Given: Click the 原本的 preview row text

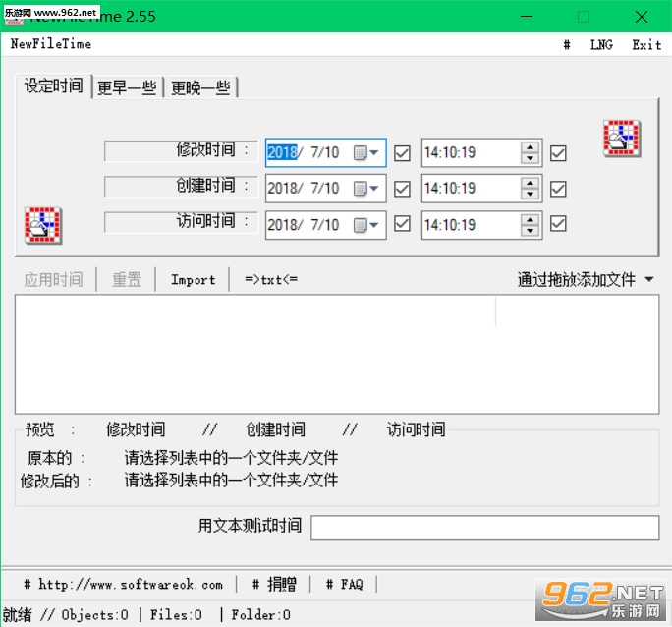Looking at the screenshot, I should point(232,458).
